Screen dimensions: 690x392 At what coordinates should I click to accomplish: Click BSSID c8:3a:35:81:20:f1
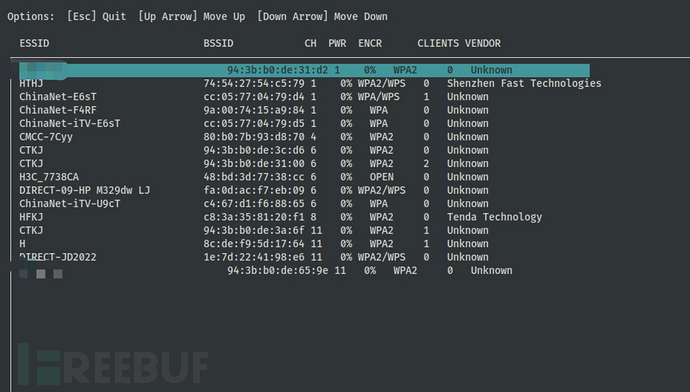[254, 217]
